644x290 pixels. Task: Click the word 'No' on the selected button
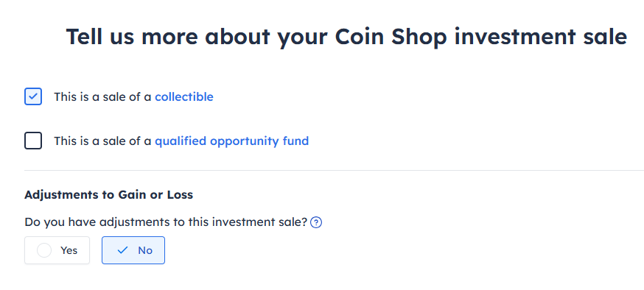coord(145,250)
